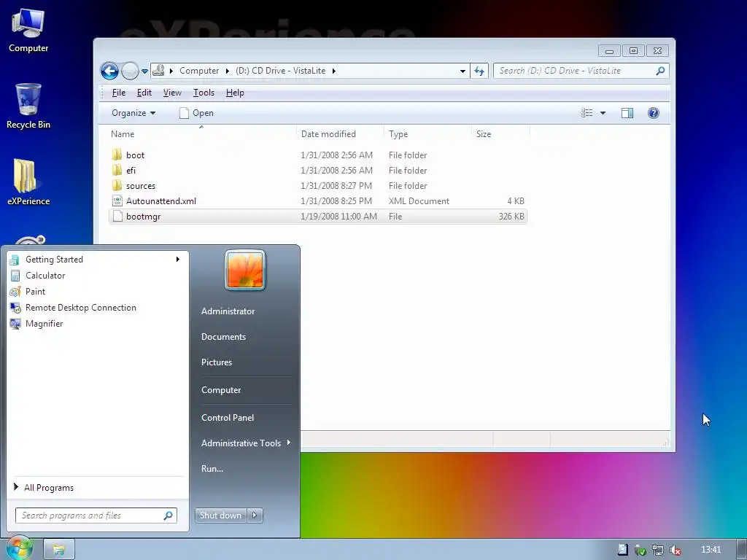
Task: Click the Shut down button
Action: click(220, 516)
